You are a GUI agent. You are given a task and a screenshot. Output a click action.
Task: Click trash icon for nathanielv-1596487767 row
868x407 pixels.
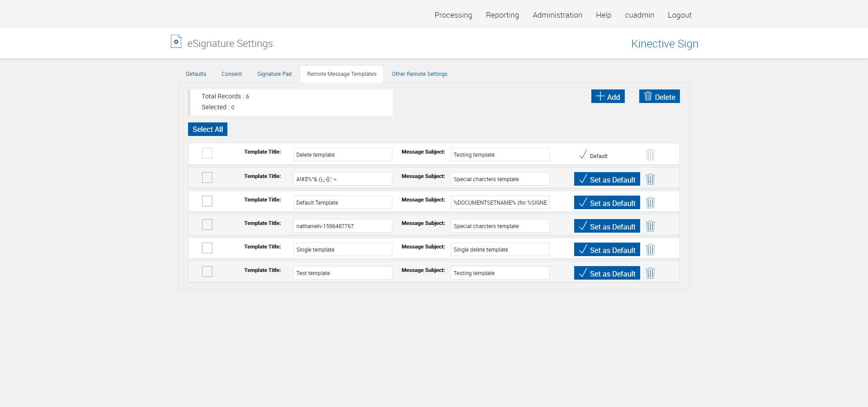(x=650, y=226)
